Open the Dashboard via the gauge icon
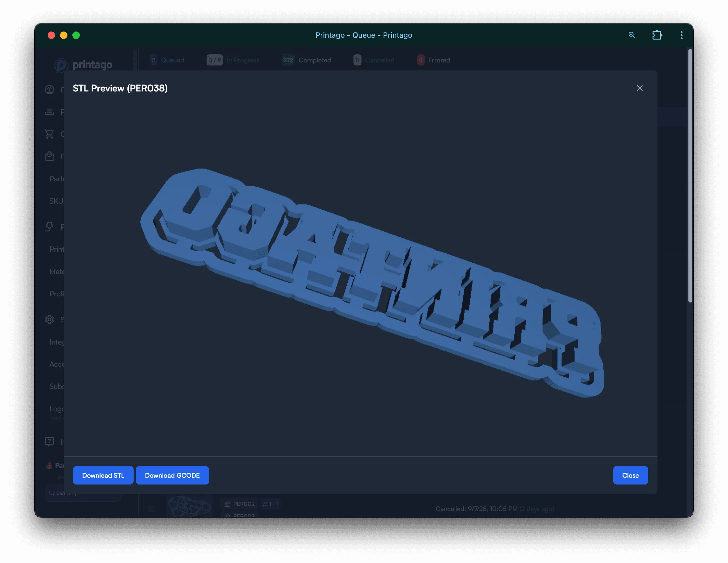 (50, 89)
